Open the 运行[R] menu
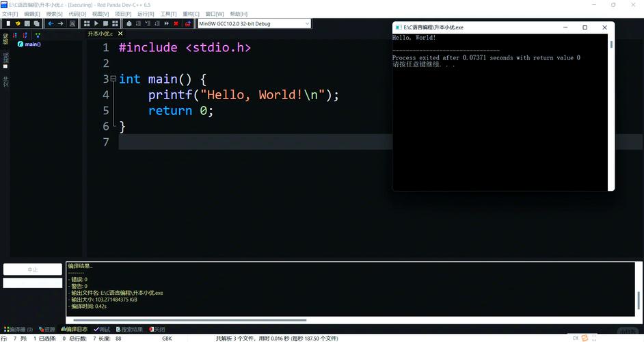Image resolution: width=644 pixels, height=342 pixels. pyautogui.click(x=146, y=14)
